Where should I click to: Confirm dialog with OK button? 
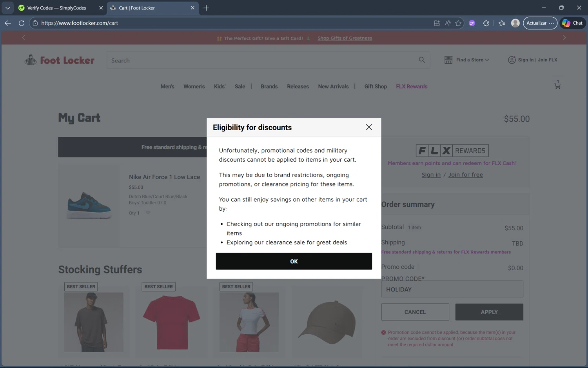click(x=294, y=261)
